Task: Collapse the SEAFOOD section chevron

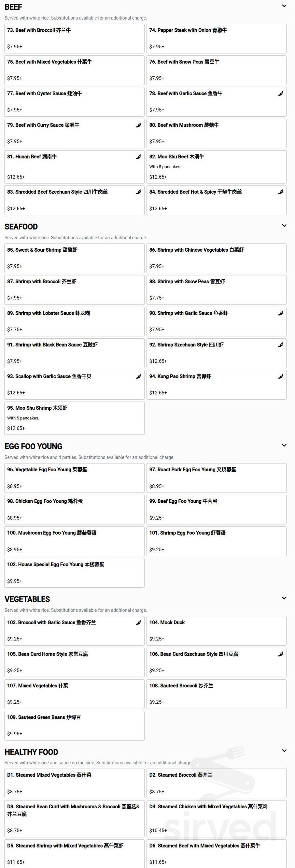Action: click(x=284, y=226)
